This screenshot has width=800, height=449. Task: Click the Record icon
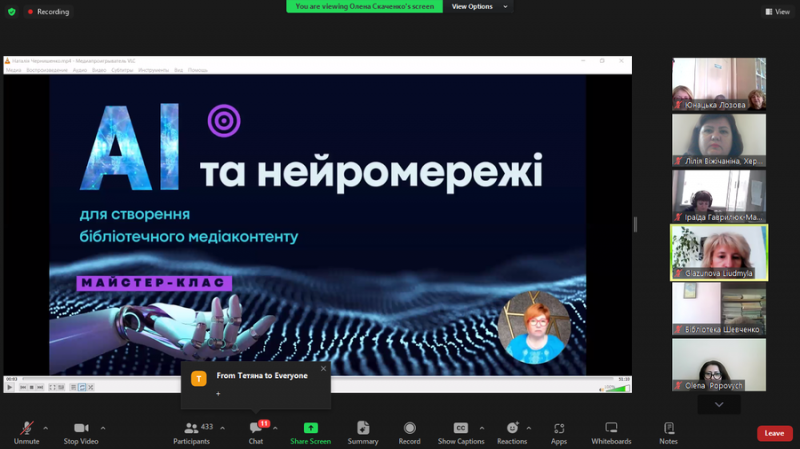point(409,428)
